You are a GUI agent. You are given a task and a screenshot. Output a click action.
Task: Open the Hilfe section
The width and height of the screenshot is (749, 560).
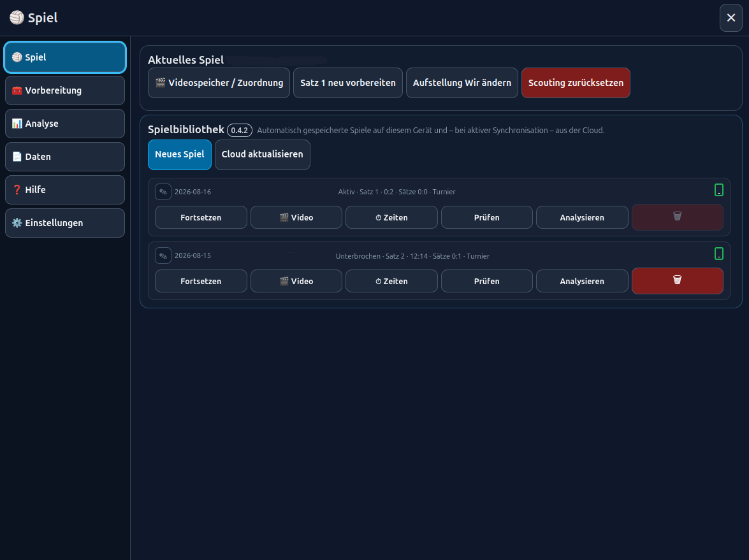(65, 189)
